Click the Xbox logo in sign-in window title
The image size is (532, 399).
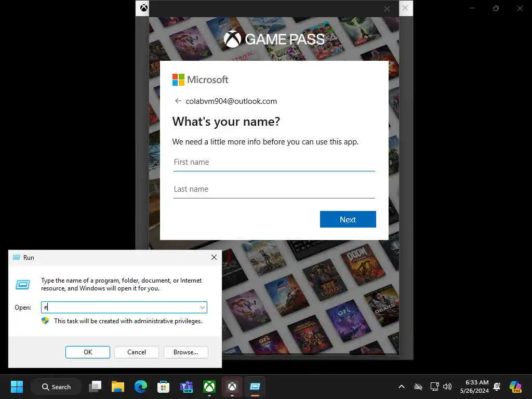tap(144, 8)
